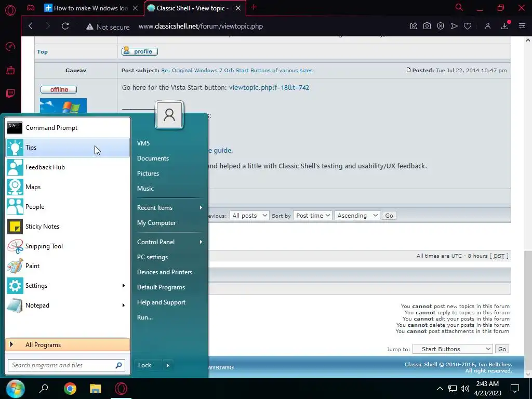Screen dimensions: 532x399
Task: Click the user account picture
Action: [x=169, y=115]
